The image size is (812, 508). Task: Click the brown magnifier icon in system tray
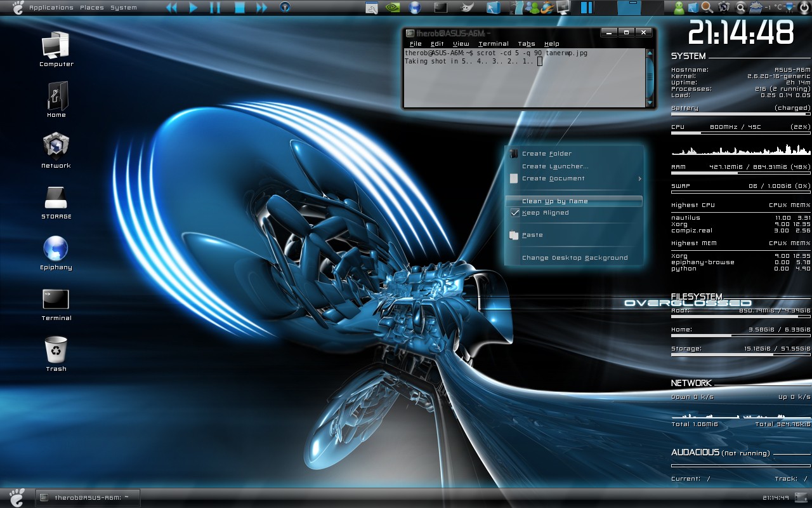pos(707,8)
